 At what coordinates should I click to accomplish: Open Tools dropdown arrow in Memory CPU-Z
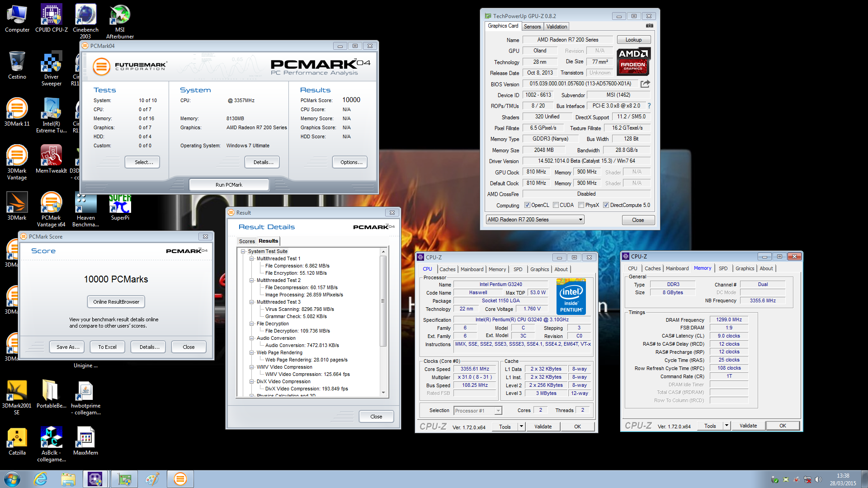coord(726,426)
